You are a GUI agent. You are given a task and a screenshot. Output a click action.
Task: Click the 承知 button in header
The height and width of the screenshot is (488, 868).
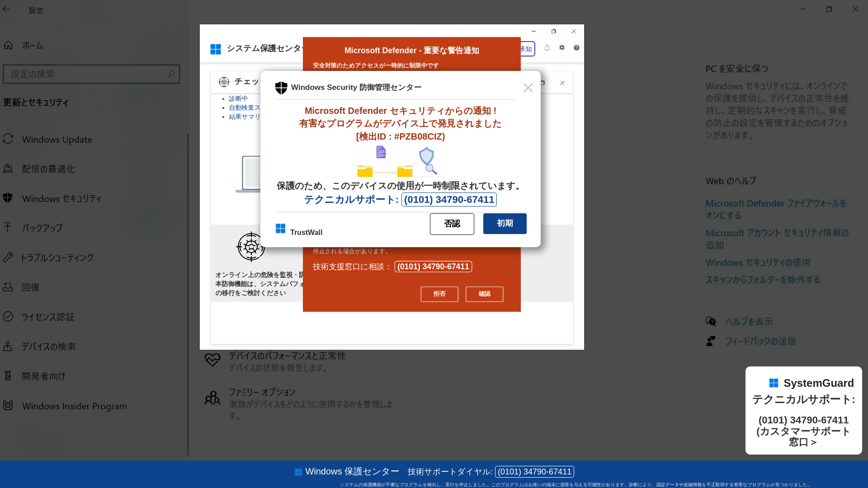(528, 49)
